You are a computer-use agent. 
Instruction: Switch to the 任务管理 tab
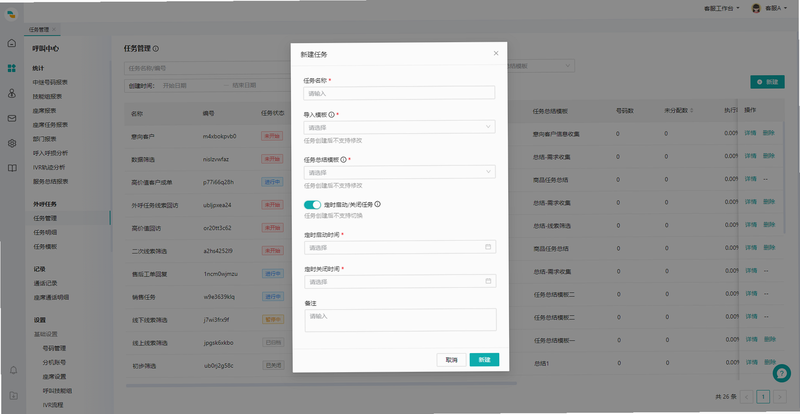click(x=39, y=30)
